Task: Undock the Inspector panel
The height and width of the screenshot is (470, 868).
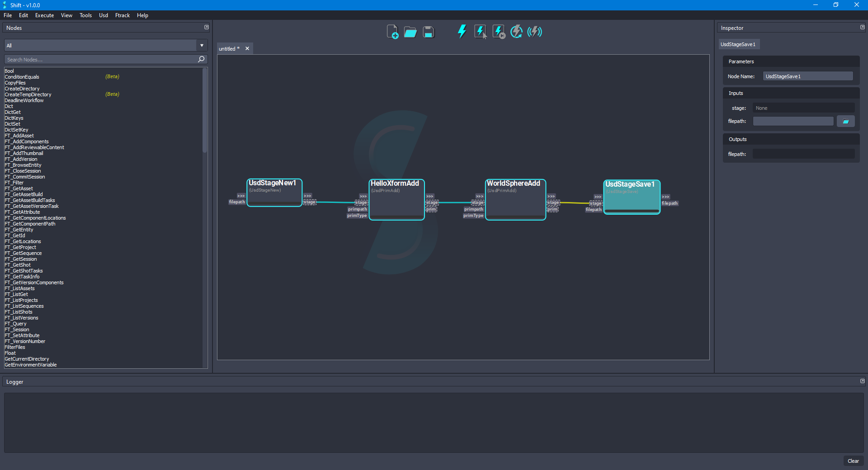Action: point(862,28)
